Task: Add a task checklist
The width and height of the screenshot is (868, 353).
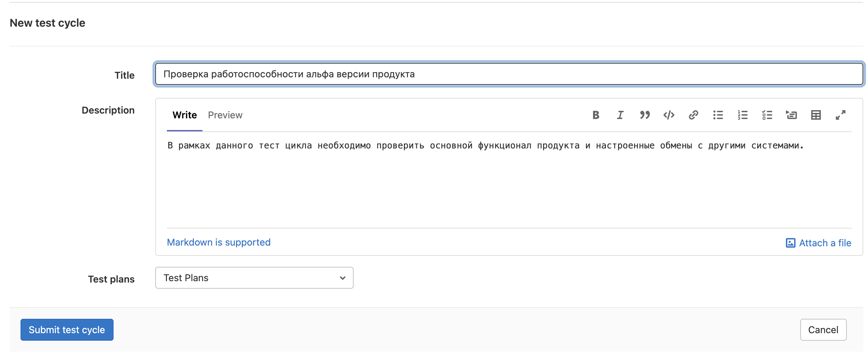Action: 767,115
